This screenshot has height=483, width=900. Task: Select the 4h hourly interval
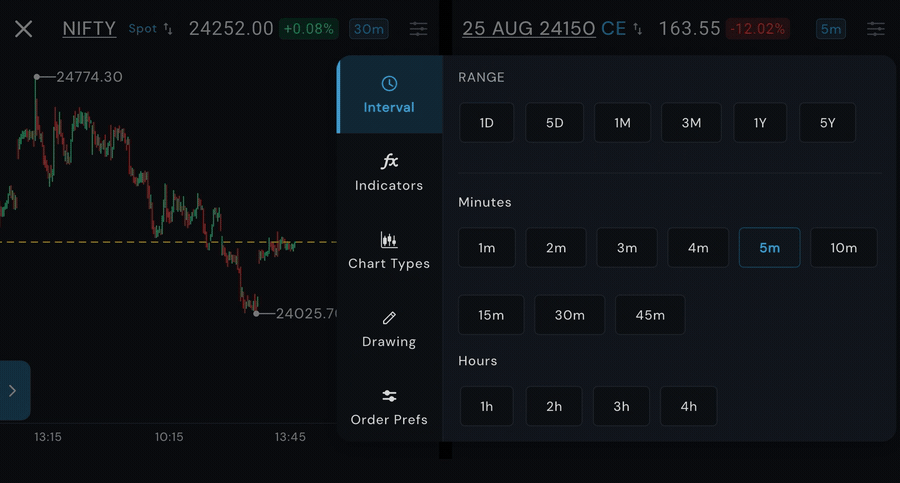point(689,406)
